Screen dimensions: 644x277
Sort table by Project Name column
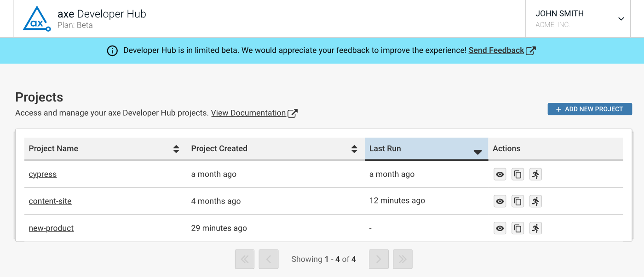[176, 149]
